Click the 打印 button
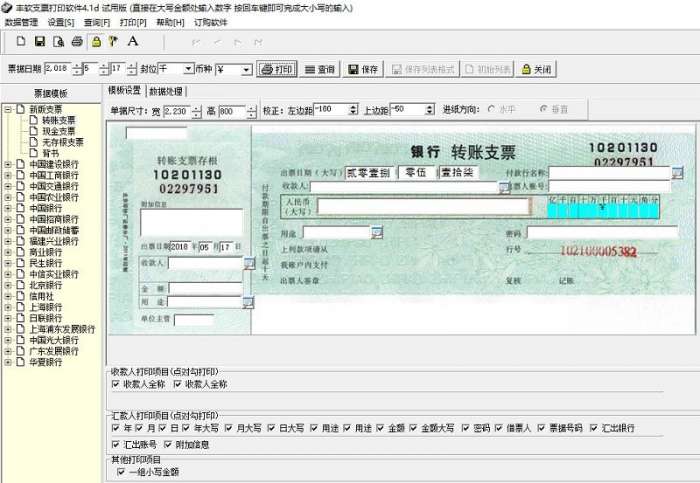700x483 pixels. pyautogui.click(x=277, y=69)
